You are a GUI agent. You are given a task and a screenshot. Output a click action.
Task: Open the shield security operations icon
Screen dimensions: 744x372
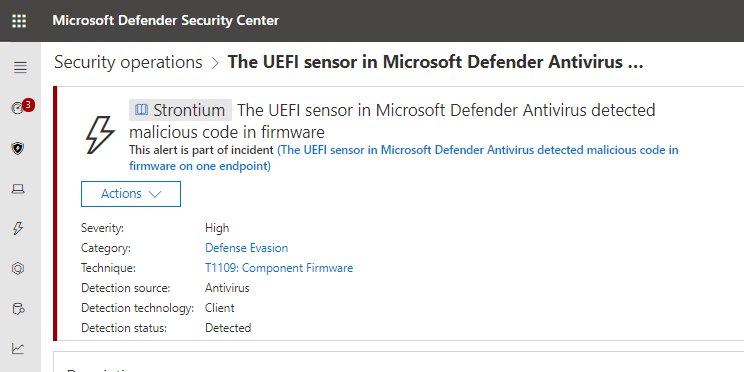pyautogui.click(x=18, y=149)
